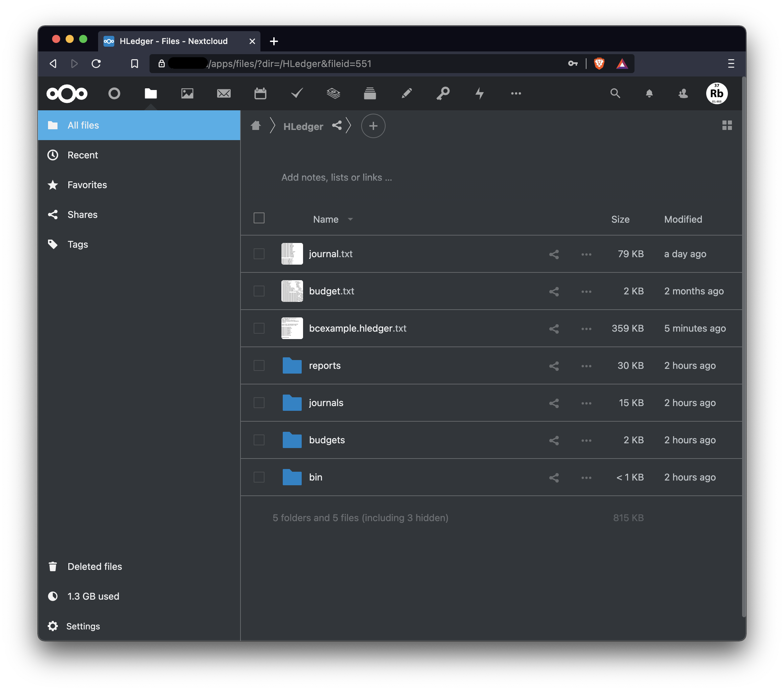The width and height of the screenshot is (784, 691).
Task: Open the Tasks checkmark icon
Action: click(297, 93)
